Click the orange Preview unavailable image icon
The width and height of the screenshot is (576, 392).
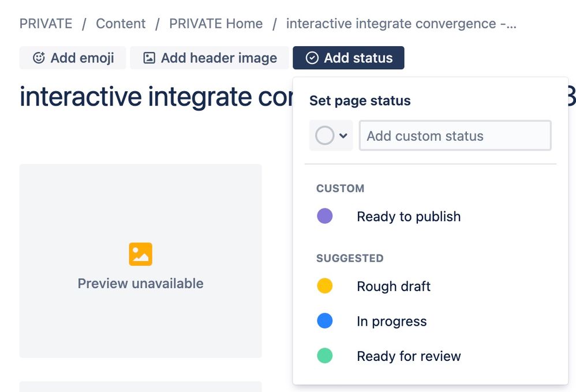pyautogui.click(x=140, y=254)
